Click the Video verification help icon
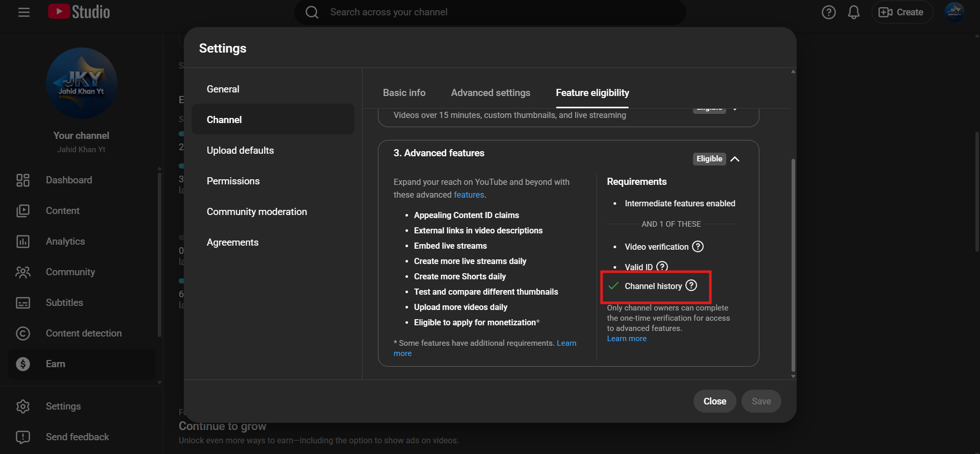Image resolution: width=980 pixels, height=454 pixels. pos(698,247)
